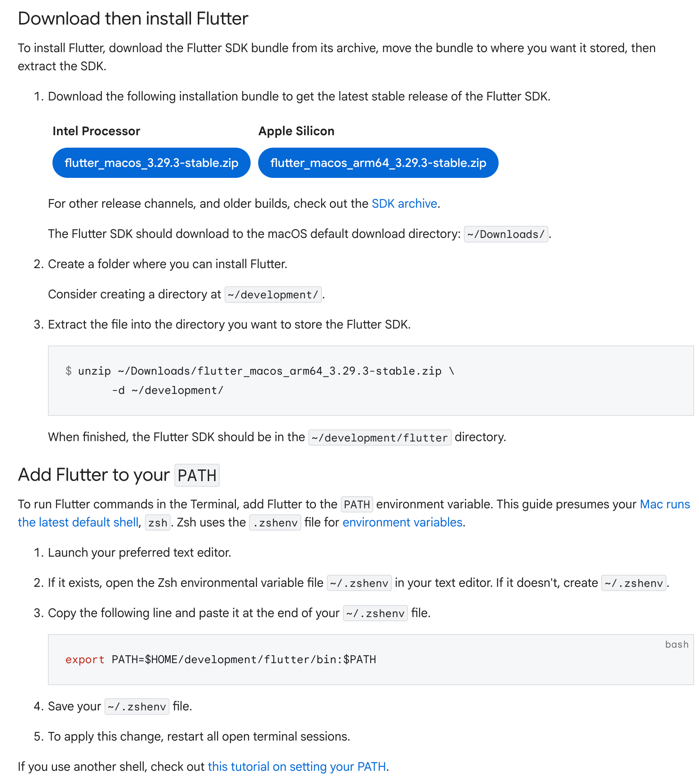This screenshot has width=699, height=784.
Task: Click the ~/.zshenv snippet in step 4
Action: 136,706
